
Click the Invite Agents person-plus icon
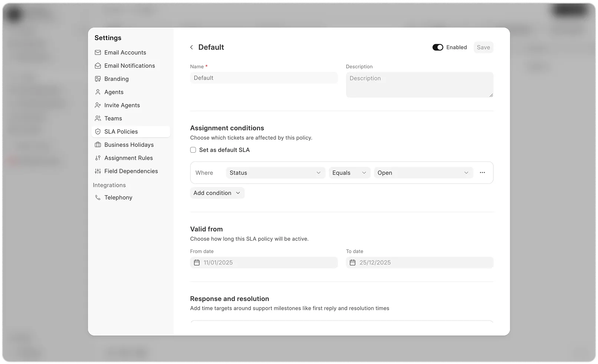coord(98,105)
